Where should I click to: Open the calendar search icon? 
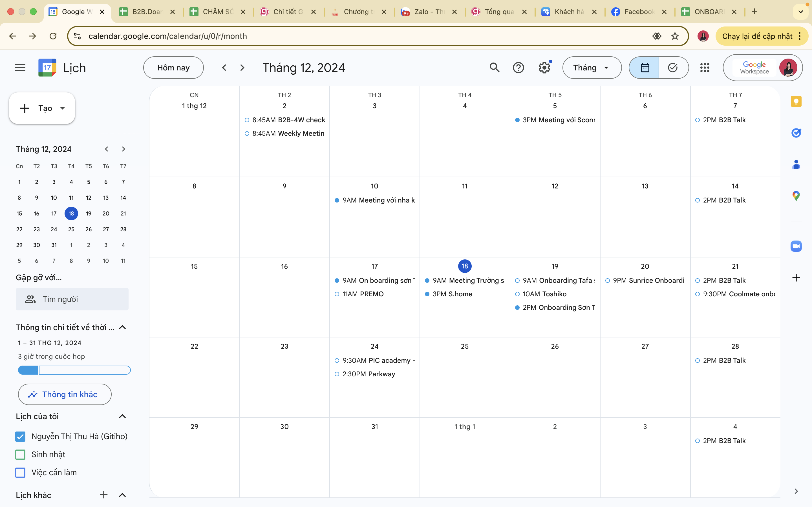[x=494, y=67]
